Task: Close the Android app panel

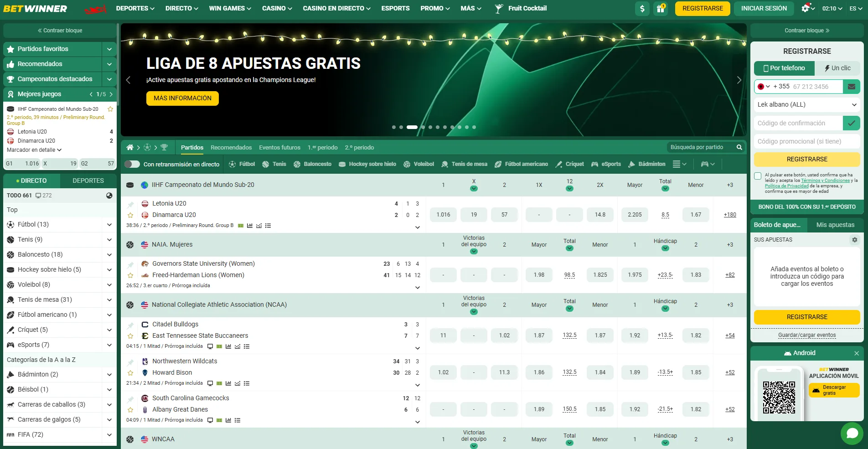Action: [x=856, y=353]
